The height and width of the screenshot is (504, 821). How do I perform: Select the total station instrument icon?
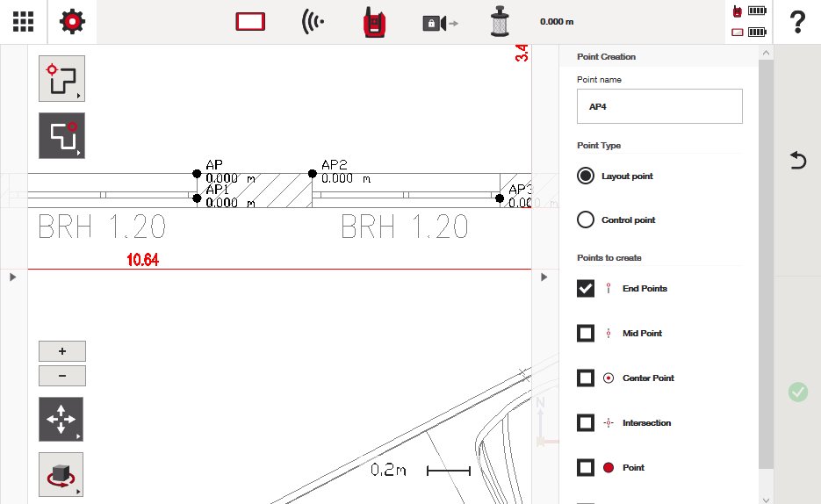pos(375,22)
